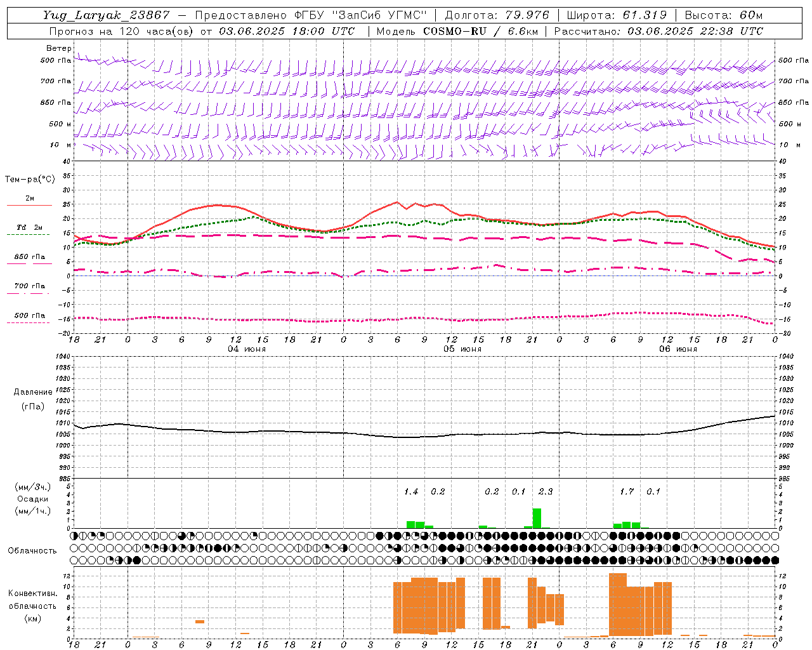Click the Долгота: 79.976 value
The height and width of the screenshot is (650, 812).
(497, 15)
